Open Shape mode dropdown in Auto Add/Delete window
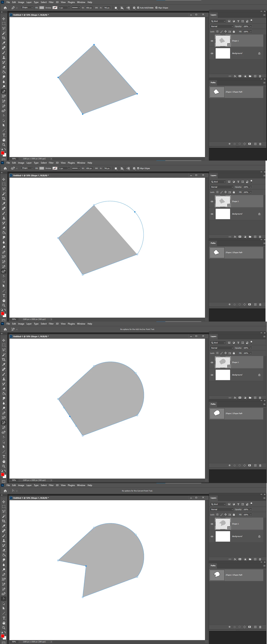The image size is (267, 644). [x=27, y=8]
